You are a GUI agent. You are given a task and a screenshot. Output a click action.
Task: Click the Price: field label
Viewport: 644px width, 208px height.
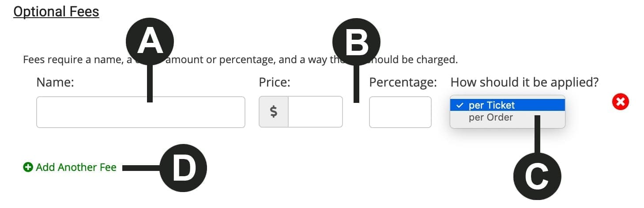pos(274,83)
